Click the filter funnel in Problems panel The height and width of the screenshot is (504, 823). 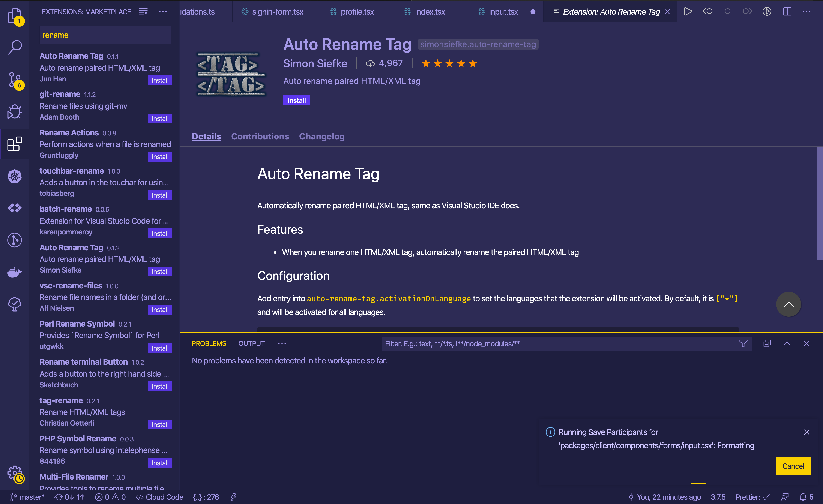743,343
